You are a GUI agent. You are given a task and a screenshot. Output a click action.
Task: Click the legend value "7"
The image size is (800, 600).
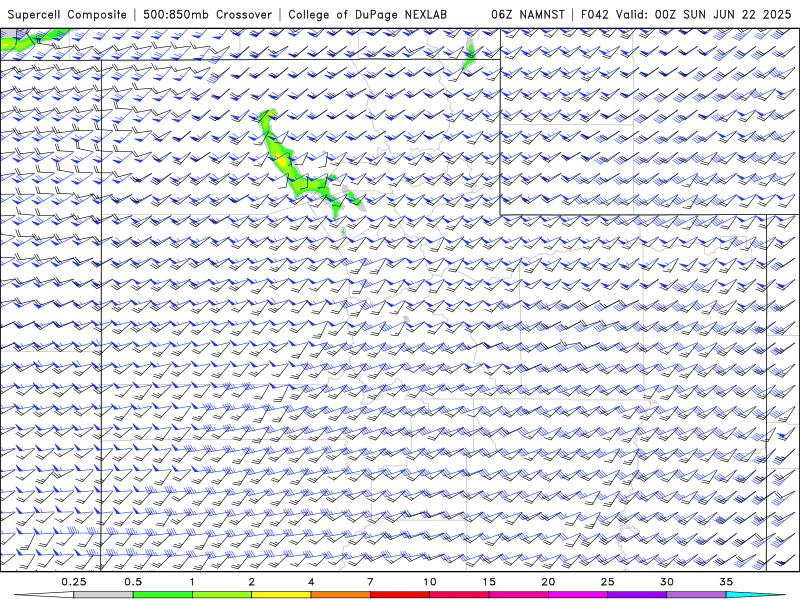click(370, 582)
